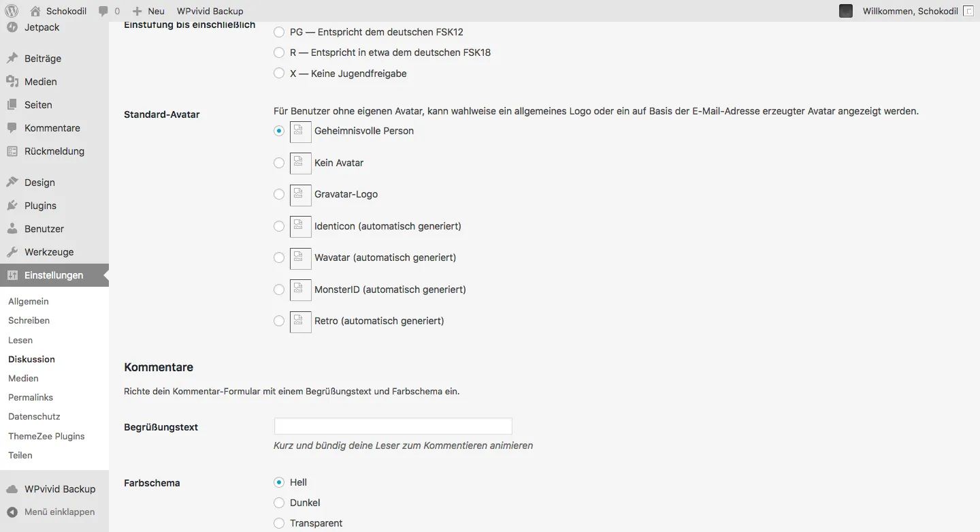Open the Permalinks settings submenu
The width and height of the screenshot is (980, 532).
pyautogui.click(x=31, y=397)
